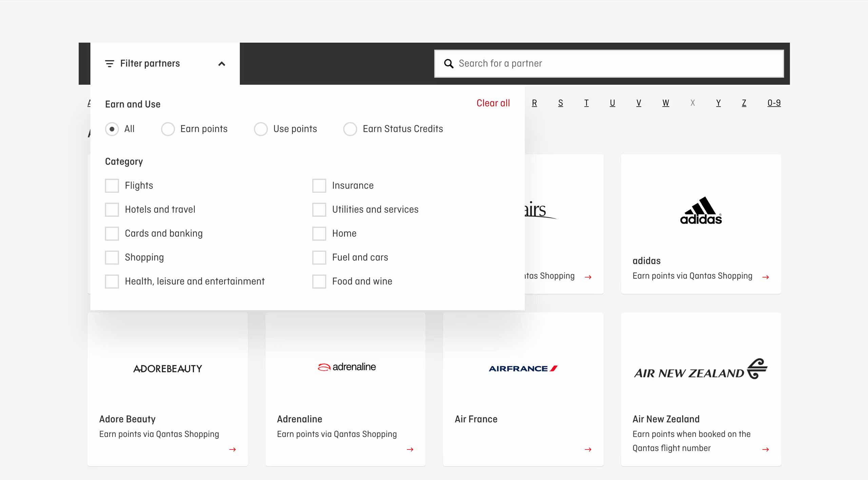Viewport: 868px width, 480px height.
Task: Collapse the Filter partners chevron
Action: 221,64
